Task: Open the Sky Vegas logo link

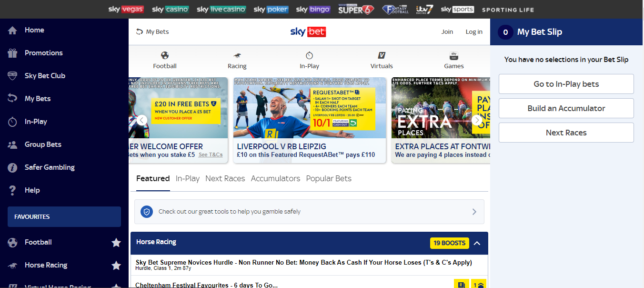Action: point(126,9)
